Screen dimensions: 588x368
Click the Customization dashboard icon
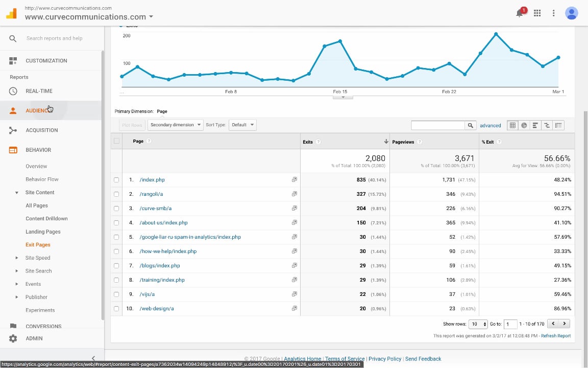pos(13,60)
